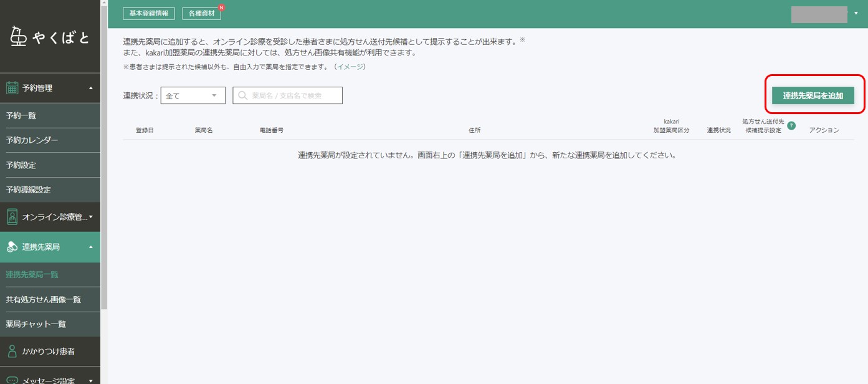Open 共有処方せん画像一覧 in the sidebar
The height and width of the screenshot is (384, 868).
50,299
